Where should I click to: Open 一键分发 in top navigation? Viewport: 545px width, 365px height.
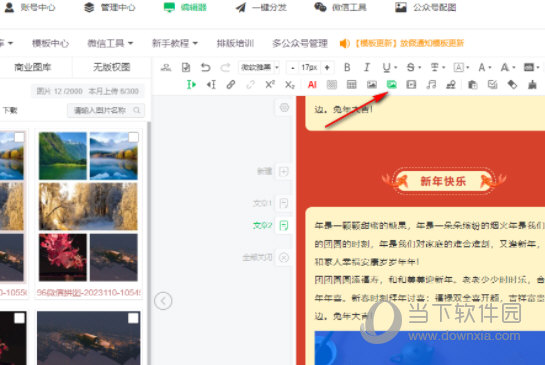[261, 7]
